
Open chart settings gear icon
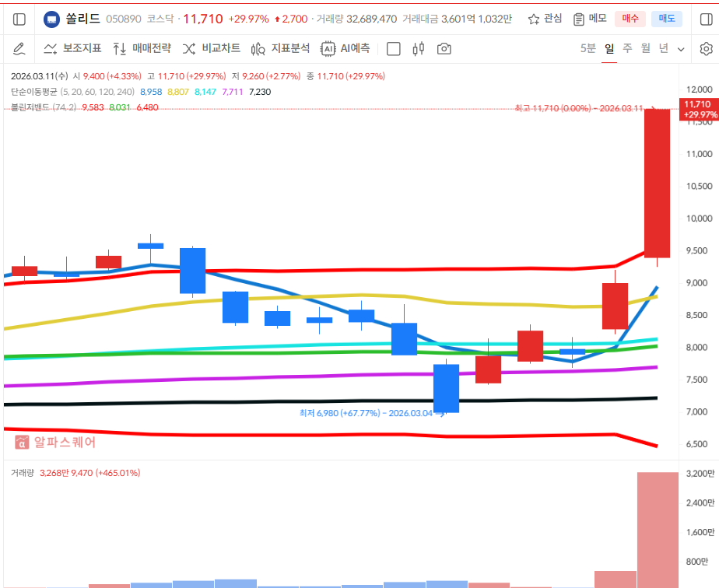[x=705, y=49]
